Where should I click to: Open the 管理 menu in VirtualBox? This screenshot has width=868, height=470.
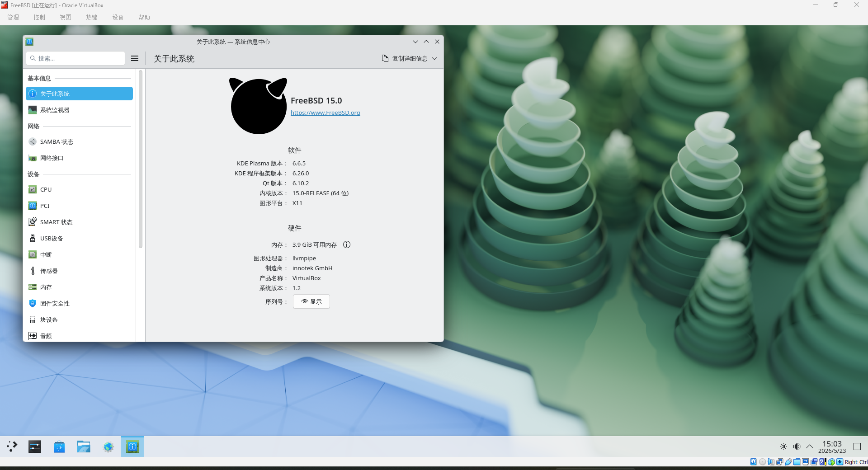[x=13, y=17]
